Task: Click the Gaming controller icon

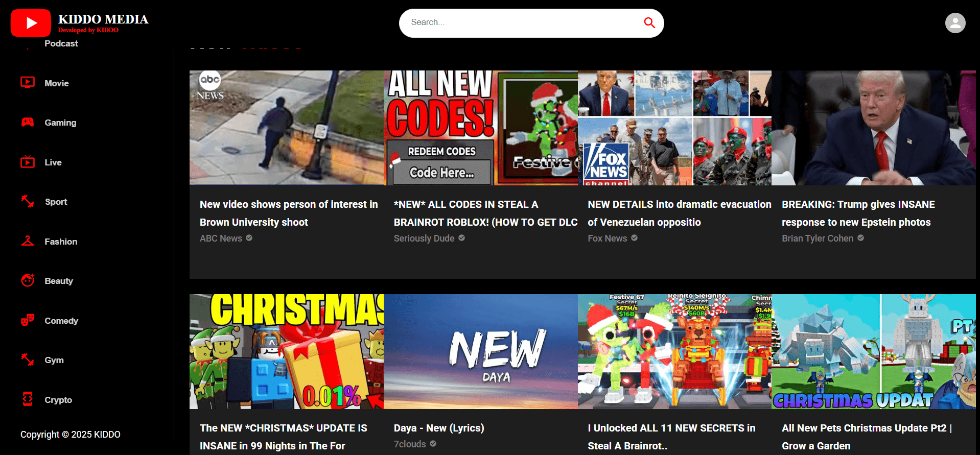Action: [x=28, y=122]
